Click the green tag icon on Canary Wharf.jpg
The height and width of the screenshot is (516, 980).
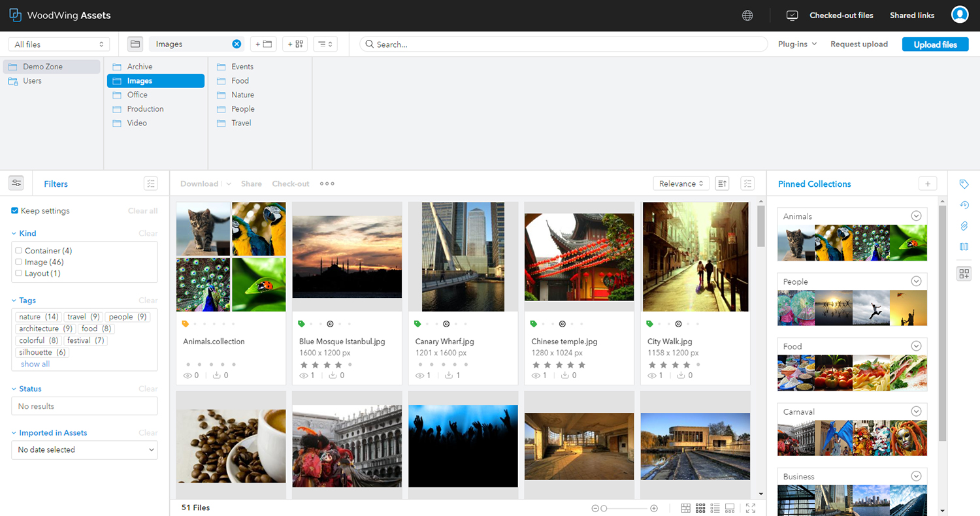point(417,323)
